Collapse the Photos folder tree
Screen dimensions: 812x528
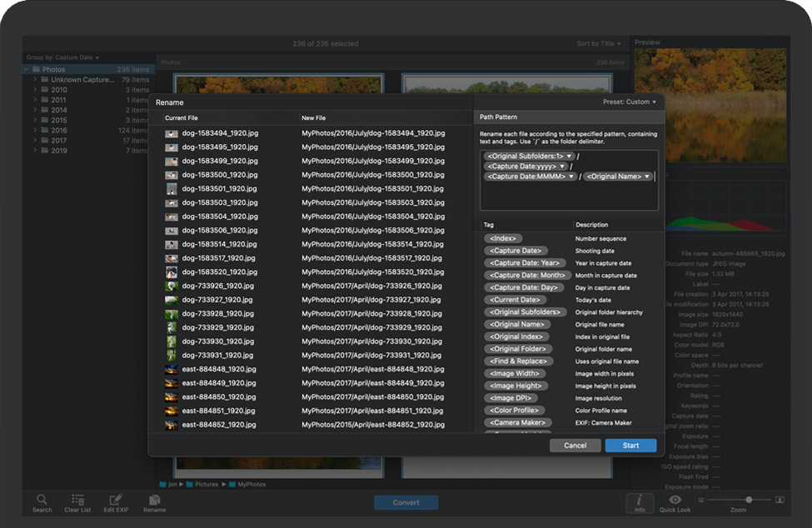click(27, 70)
